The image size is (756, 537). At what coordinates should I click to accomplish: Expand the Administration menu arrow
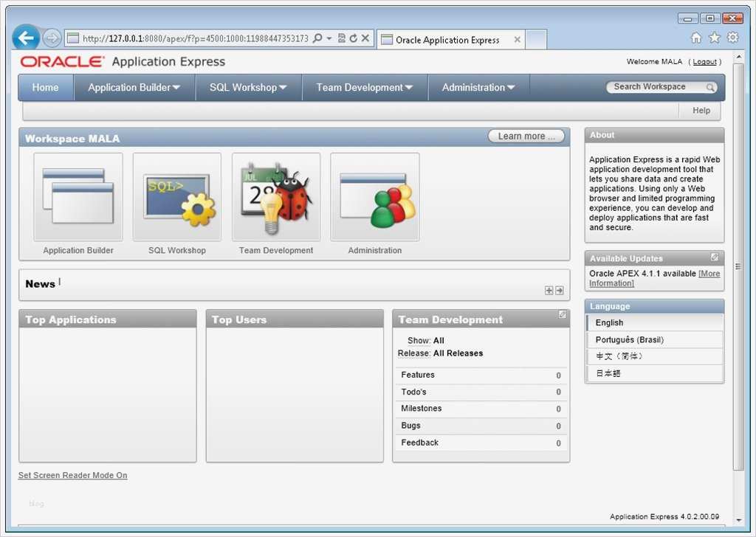pos(511,88)
